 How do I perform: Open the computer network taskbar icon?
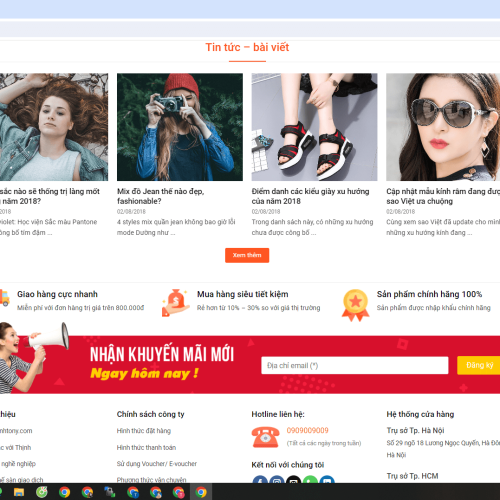(x=109, y=492)
